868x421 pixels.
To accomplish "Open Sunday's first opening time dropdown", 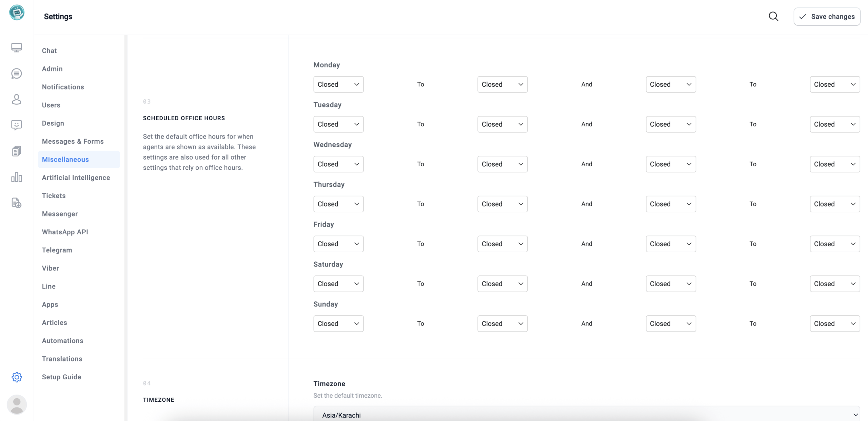I will click(338, 324).
